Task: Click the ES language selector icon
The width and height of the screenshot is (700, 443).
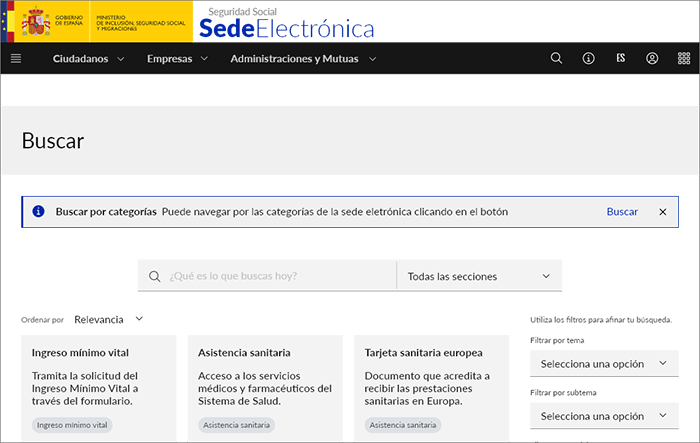Action: pyautogui.click(x=621, y=59)
